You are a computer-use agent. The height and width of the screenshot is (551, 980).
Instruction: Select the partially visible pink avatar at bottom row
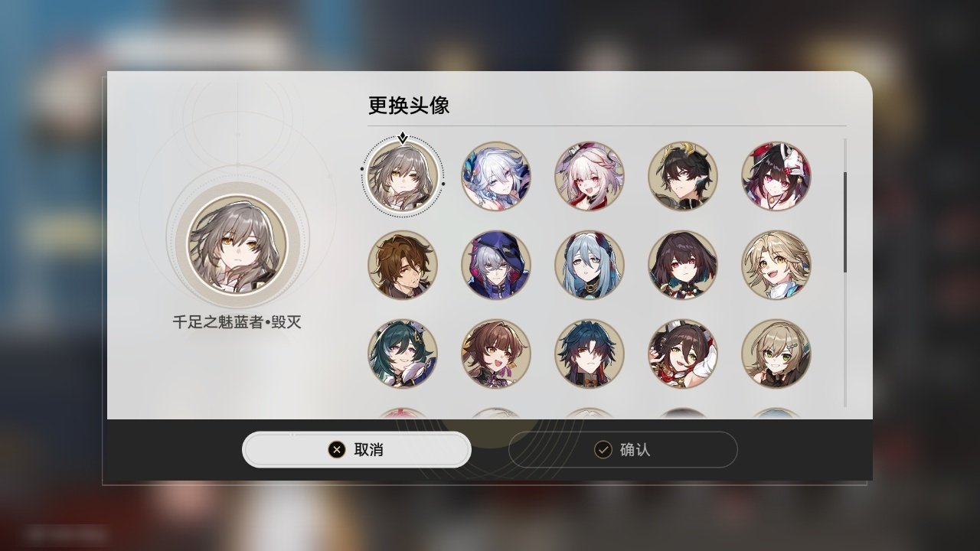pyautogui.click(x=403, y=413)
